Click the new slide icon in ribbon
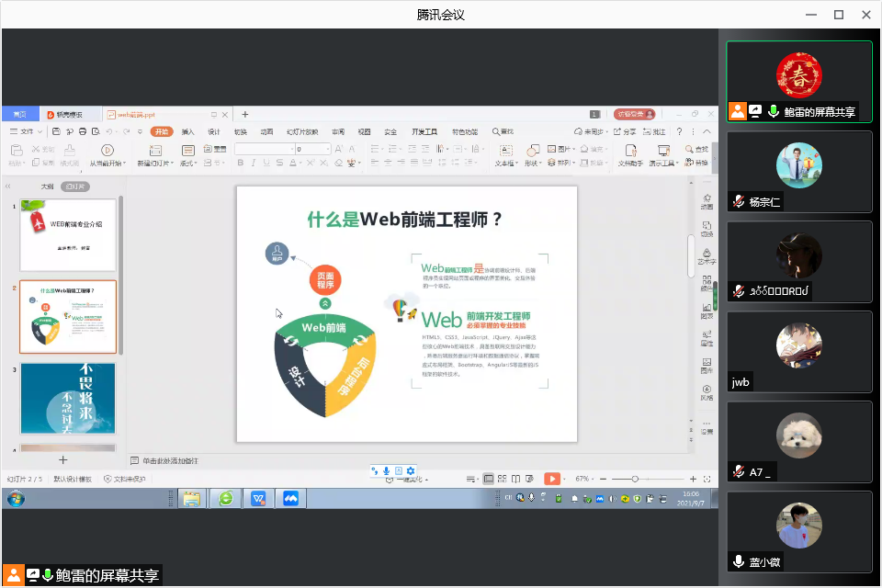882x588 pixels. 154,151
